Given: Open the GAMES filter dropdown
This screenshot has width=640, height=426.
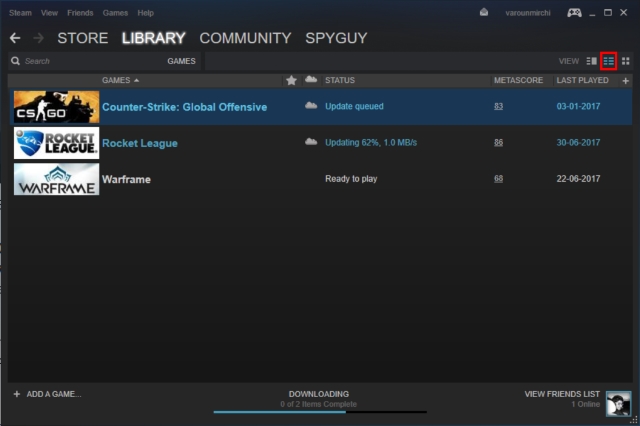Looking at the screenshot, I should [181, 61].
